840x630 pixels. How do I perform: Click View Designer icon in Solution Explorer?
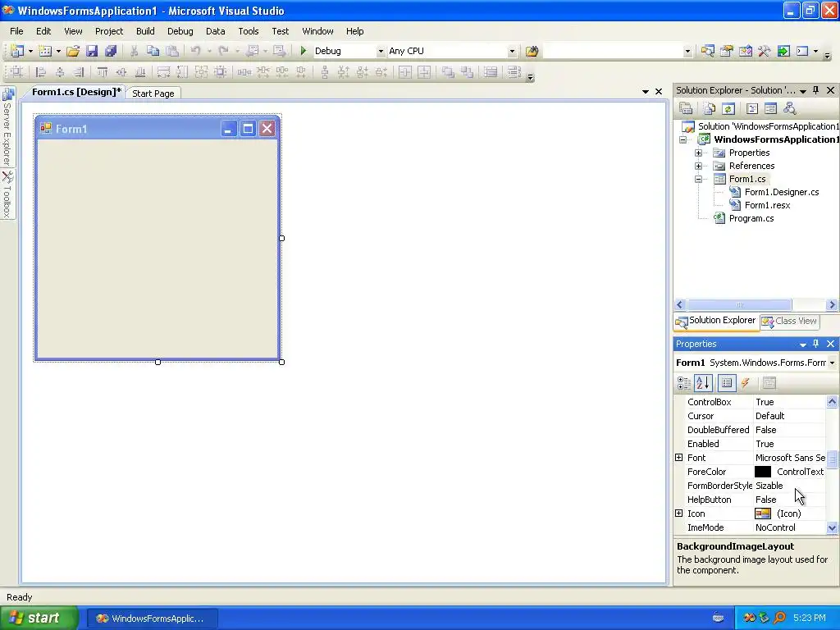[x=770, y=109]
